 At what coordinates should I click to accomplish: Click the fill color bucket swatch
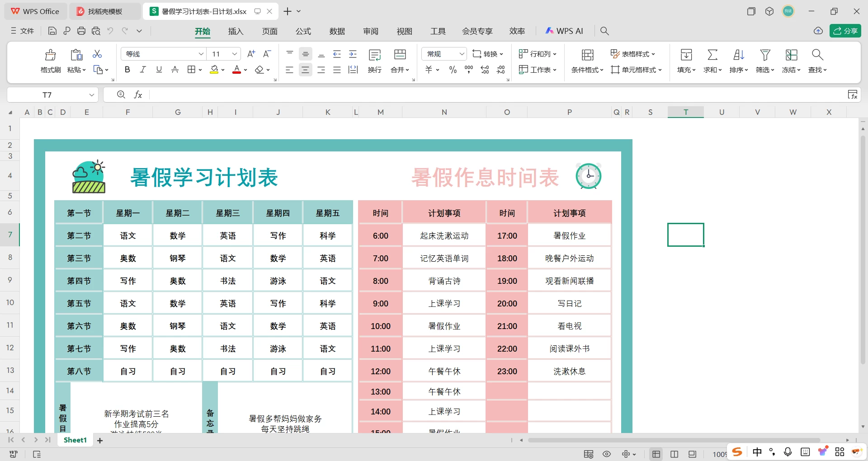(214, 70)
